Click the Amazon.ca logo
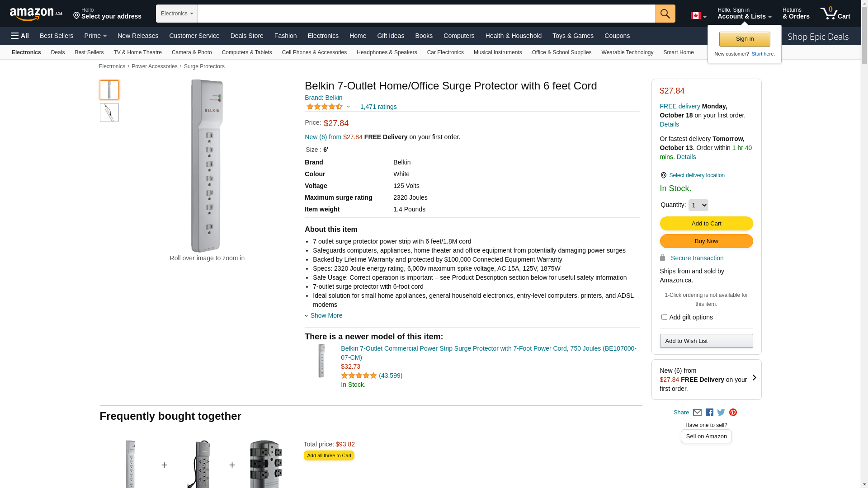The image size is (868, 488). click(36, 14)
